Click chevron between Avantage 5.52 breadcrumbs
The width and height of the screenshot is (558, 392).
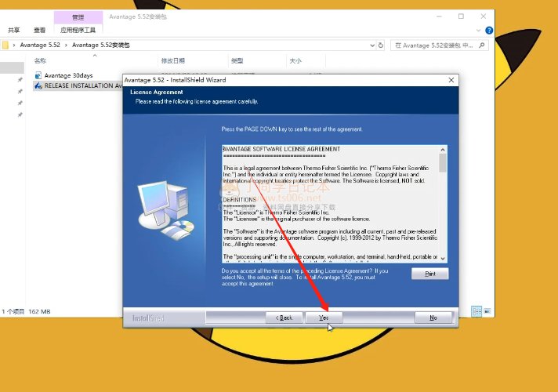tap(66, 45)
